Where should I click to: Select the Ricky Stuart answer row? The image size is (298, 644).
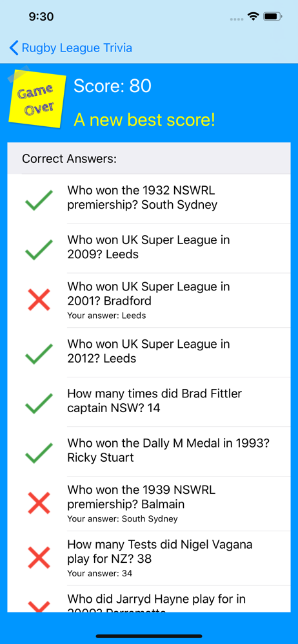coord(149,452)
